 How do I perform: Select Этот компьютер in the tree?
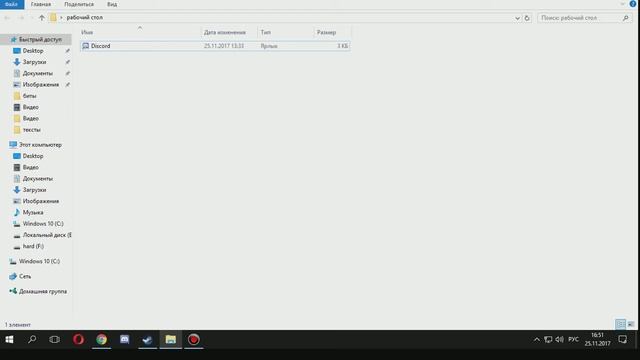tap(40, 145)
